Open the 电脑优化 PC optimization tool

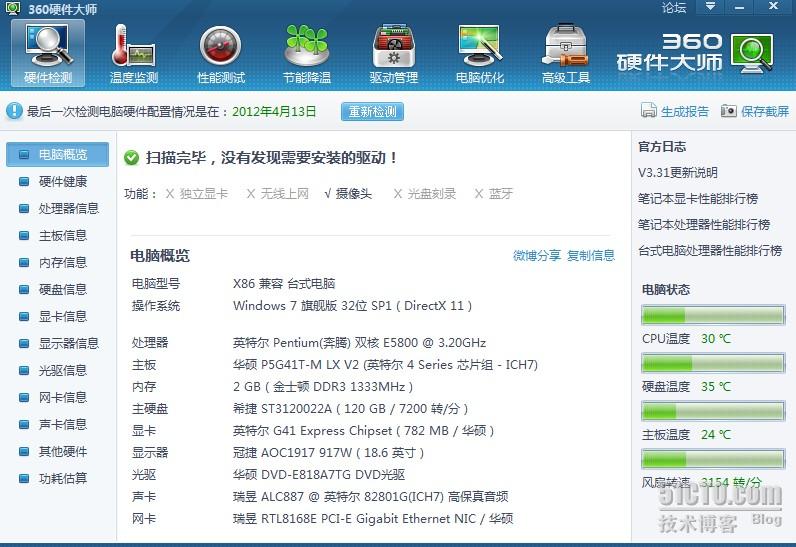[480, 53]
